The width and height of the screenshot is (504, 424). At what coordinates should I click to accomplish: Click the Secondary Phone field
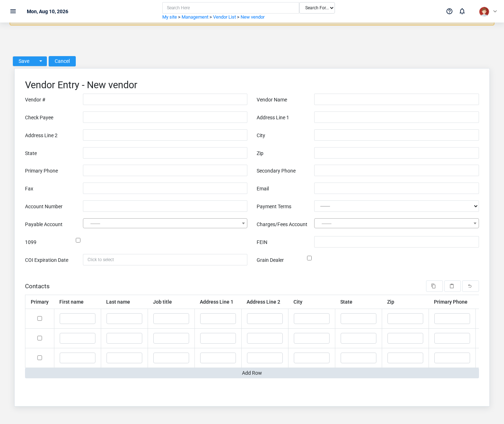tap(396, 170)
